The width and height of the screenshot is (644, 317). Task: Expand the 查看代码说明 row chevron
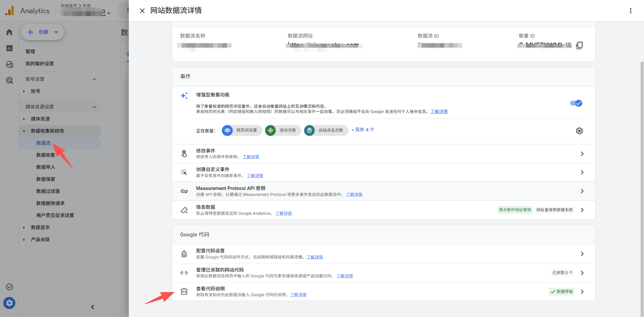point(582,292)
